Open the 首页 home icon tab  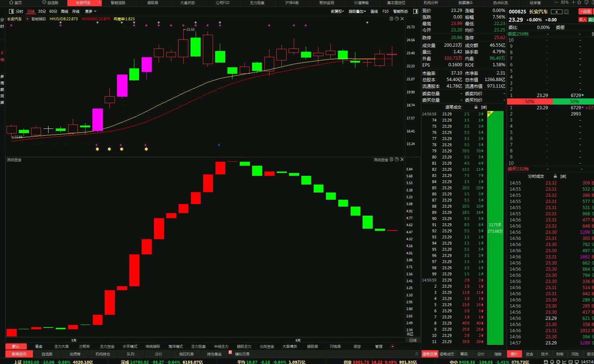pos(16,3)
